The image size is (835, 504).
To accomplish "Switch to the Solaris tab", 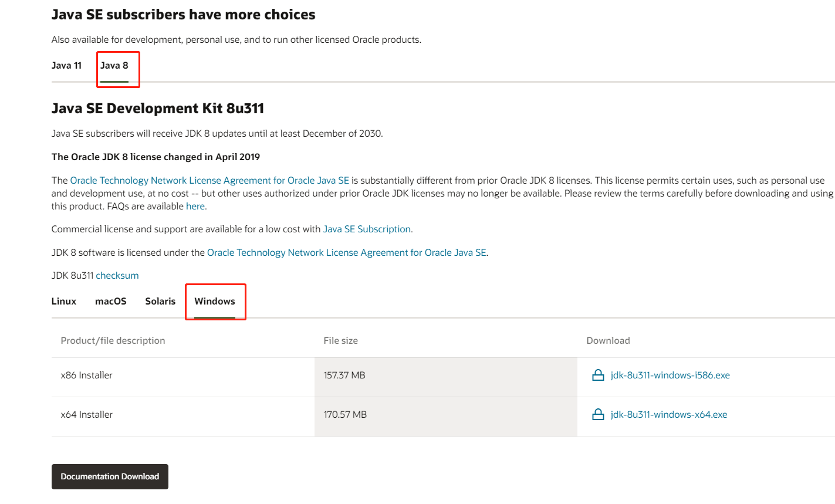I will [x=160, y=302].
